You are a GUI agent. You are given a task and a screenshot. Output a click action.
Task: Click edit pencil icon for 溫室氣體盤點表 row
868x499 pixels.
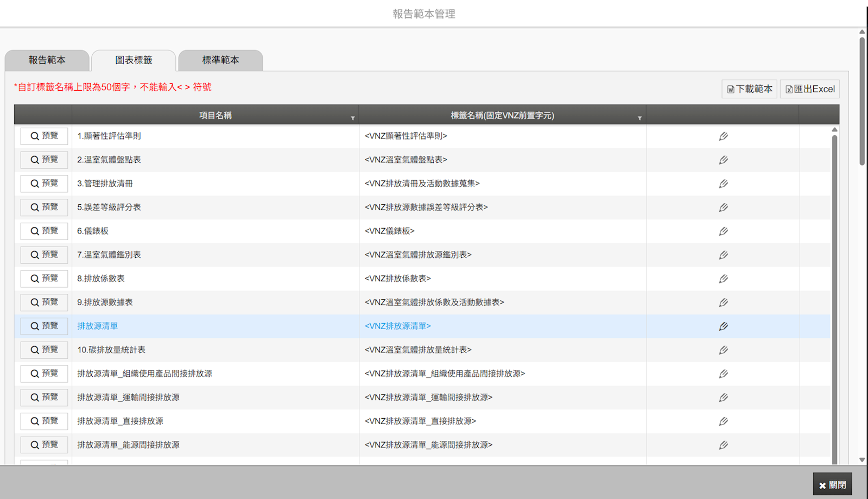pyautogui.click(x=723, y=160)
